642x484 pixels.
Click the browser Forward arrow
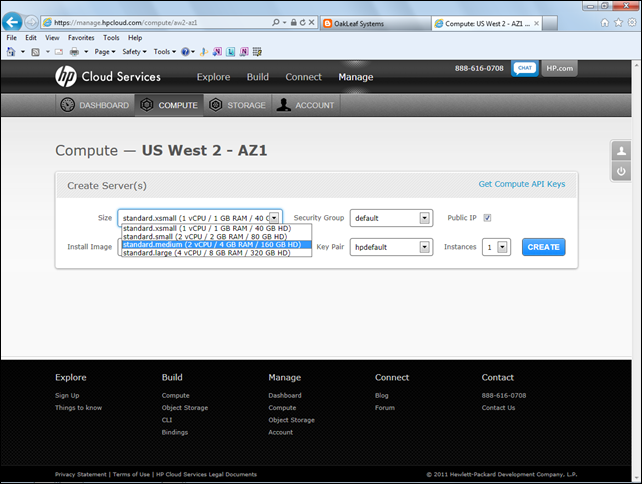tap(31, 23)
